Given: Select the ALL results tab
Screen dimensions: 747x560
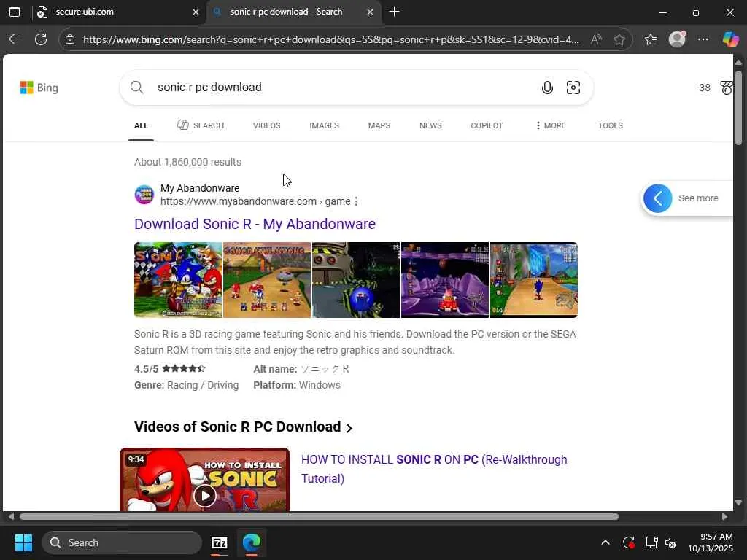Looking at the screenshot, I should tap(141, 125).
